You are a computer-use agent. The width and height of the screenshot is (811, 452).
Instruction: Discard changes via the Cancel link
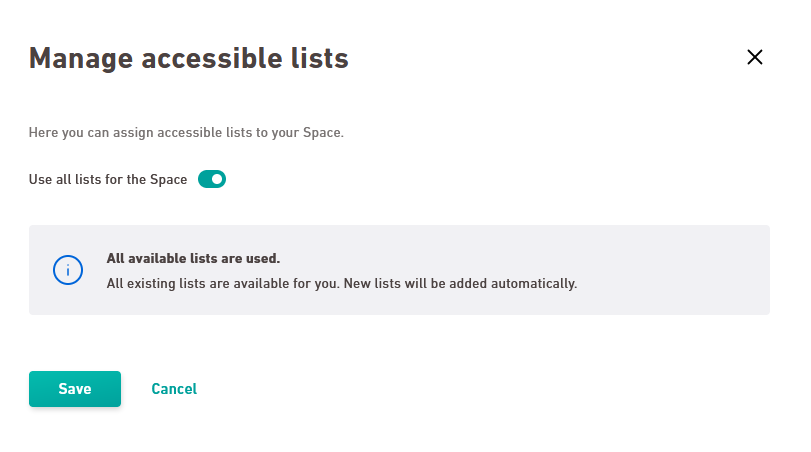click(174, 389)
